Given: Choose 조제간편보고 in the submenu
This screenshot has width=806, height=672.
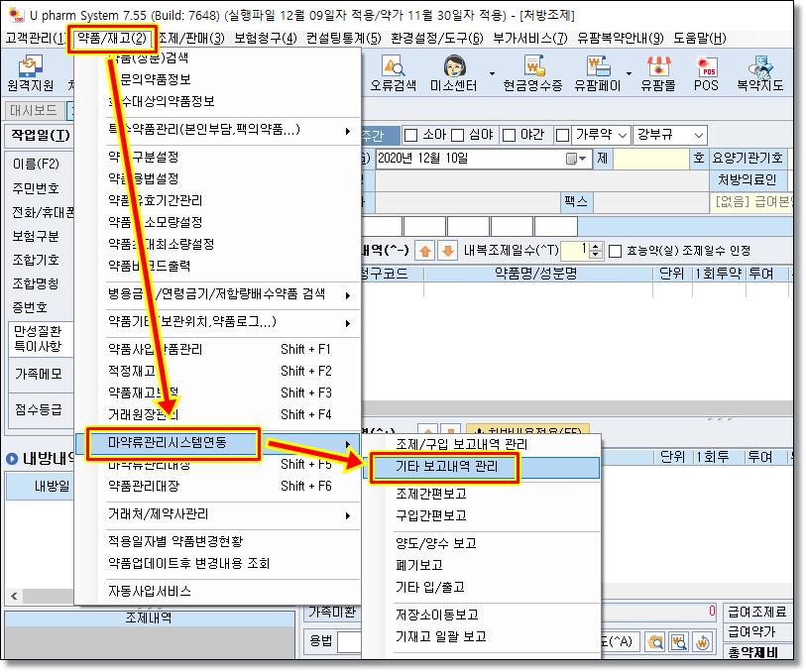Looking at the screenshot, I should [x=430, y=494].
